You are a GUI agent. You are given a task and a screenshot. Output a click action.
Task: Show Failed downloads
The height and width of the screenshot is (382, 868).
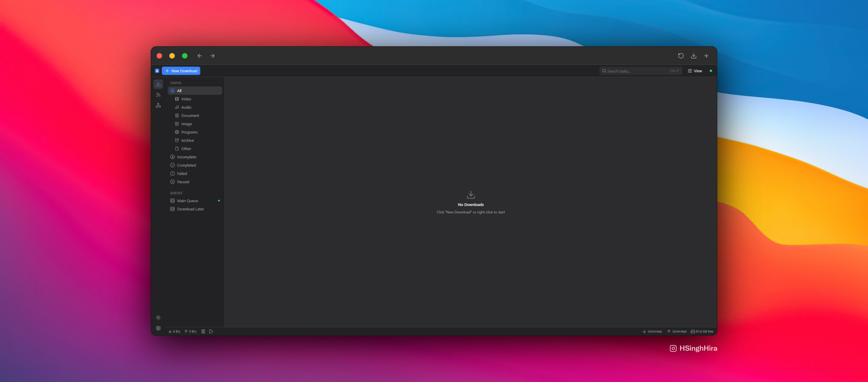click(195, 173)
